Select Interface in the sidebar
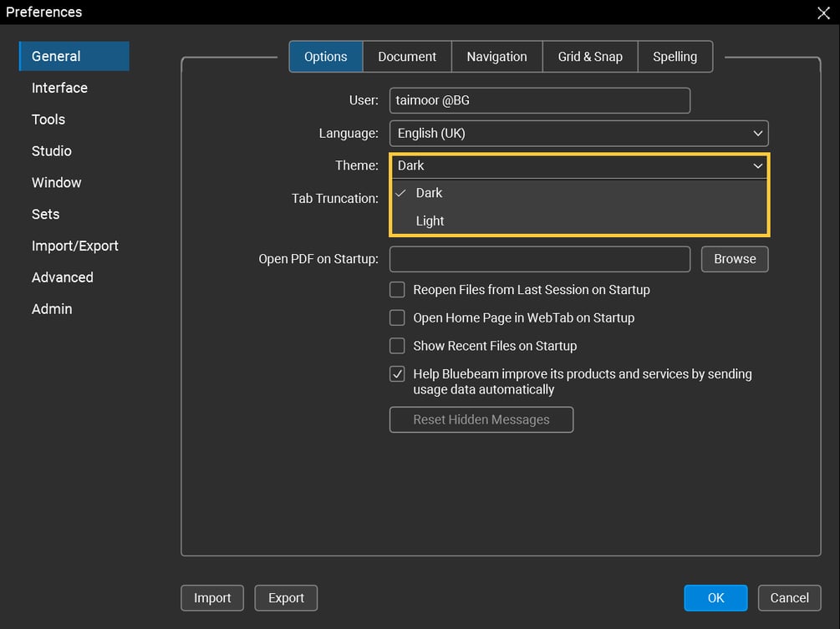The image size is (840, 629). coord(59,88)
